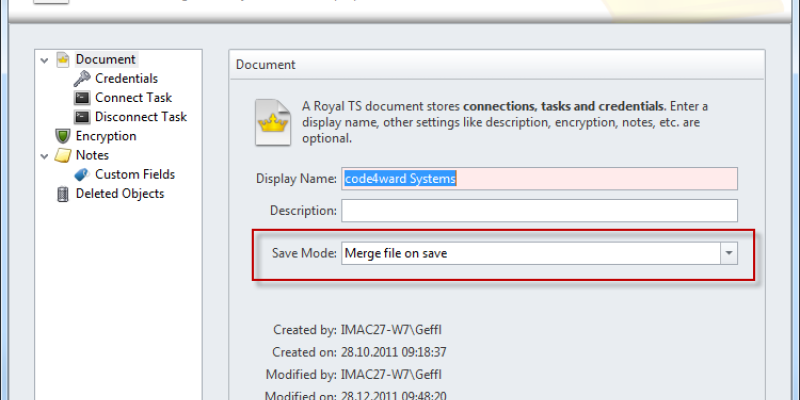Click the crown Document icon in tree
800x400 pixels.
tap(63, 60)
